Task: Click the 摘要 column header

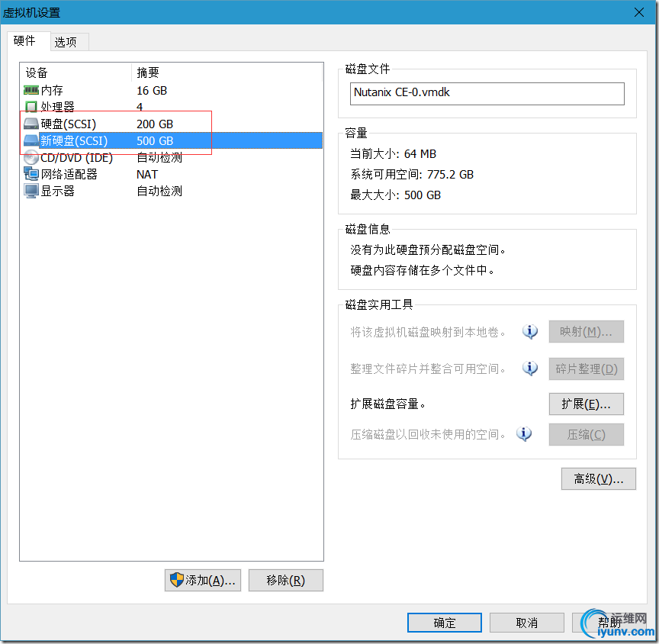Action: 227,72
